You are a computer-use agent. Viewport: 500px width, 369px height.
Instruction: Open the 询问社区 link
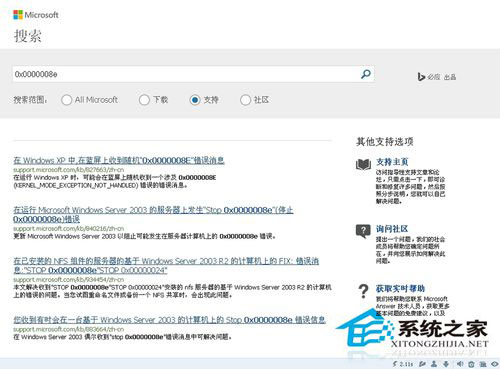pyautogui.click(x=392, y=229)
